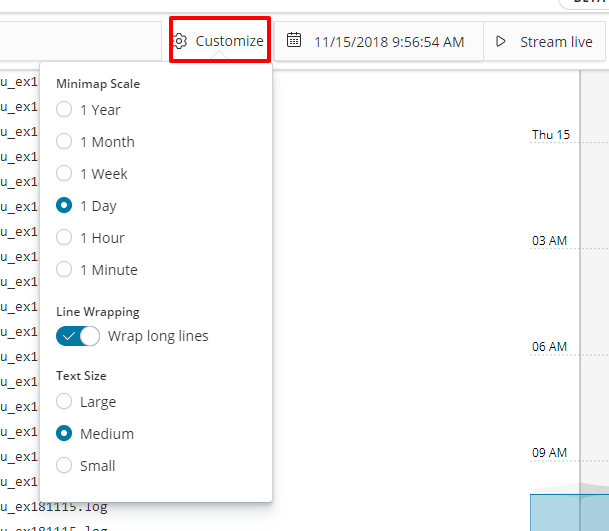Image resolution: width=609 pixels, height=531 pixels.
Task: Click the 11/15/2018 9:56:54 AM timestamp
Action: (x=389, y=42)
